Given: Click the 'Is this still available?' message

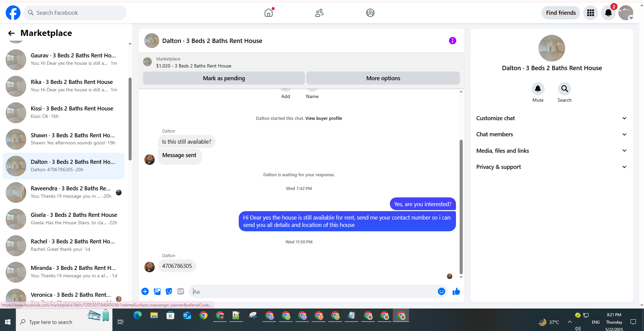Looking at the screenshot, I should (x=187, y=142).
